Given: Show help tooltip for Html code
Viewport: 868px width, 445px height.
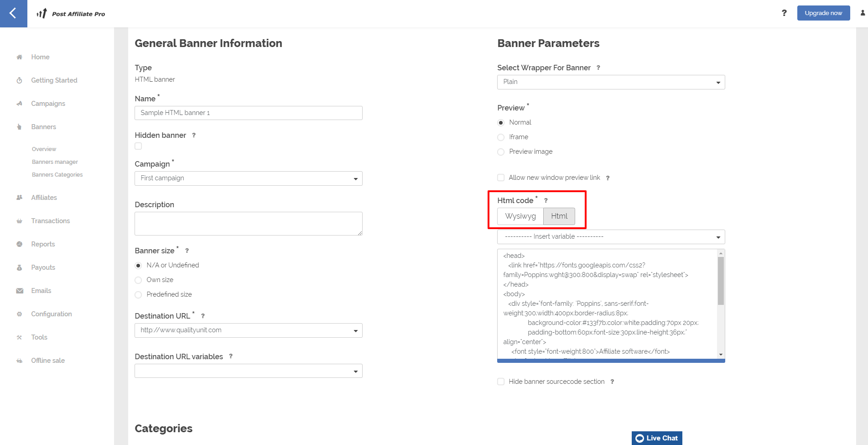Looking at the screenshot, I should pos(546,201).
